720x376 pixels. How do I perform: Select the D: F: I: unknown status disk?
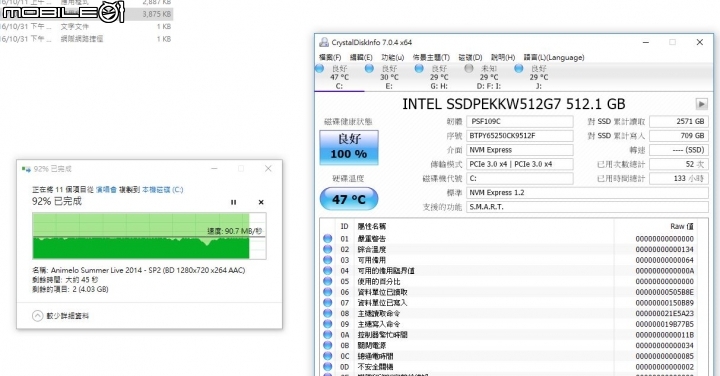coord(489,77)
